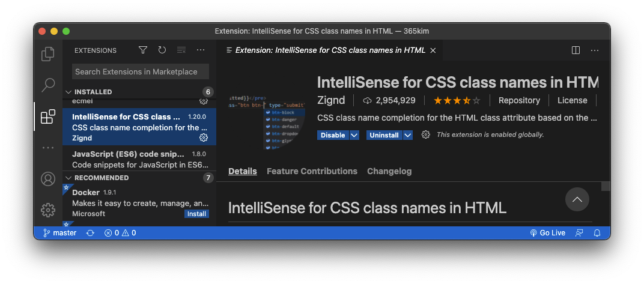Open the Manage gear in activity bar
Screen dimensions: 644x284
pyautogui.click(x=48, y=210)
